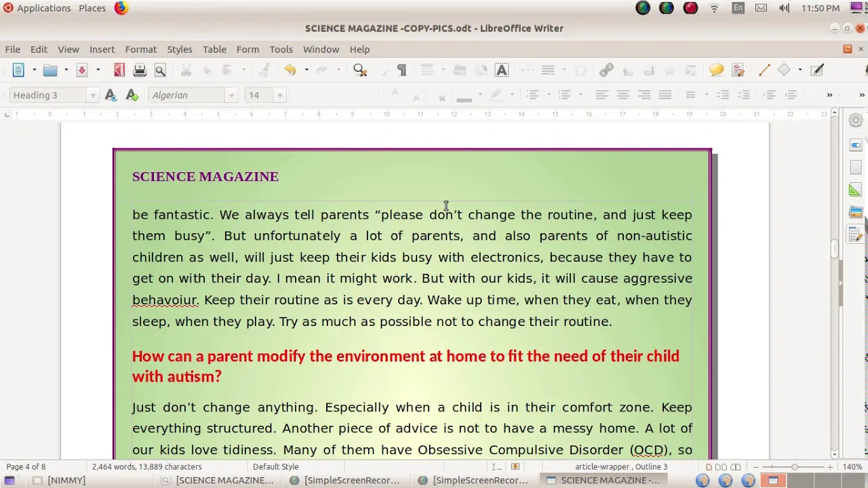Image resolution: width=868 pixels, height=488 pixels.
Task: Launch Firefox from the top panel
Action: tap(121, 8)
